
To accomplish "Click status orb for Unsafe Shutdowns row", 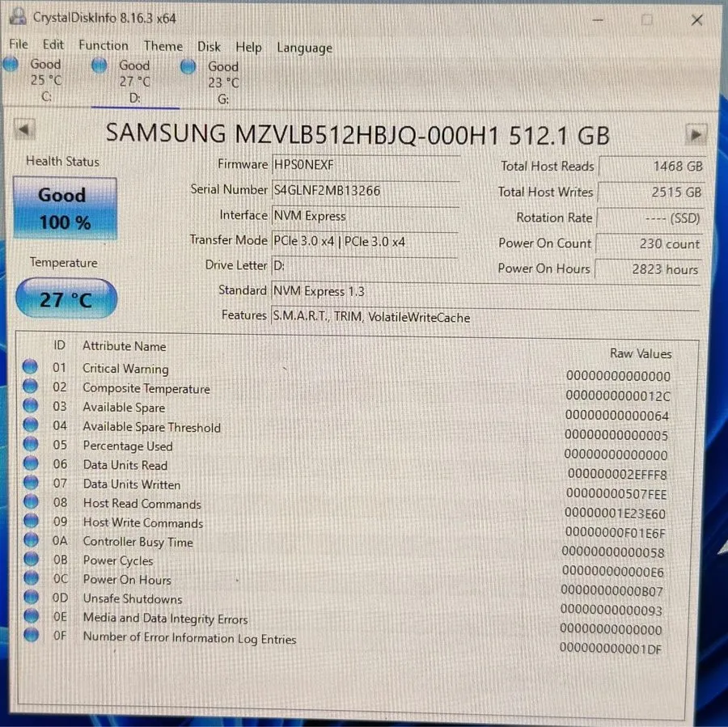I will [31, 596].
